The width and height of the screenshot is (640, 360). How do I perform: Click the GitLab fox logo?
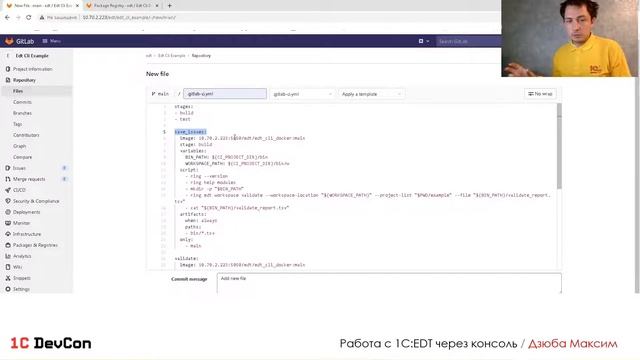tap(9, 41)
